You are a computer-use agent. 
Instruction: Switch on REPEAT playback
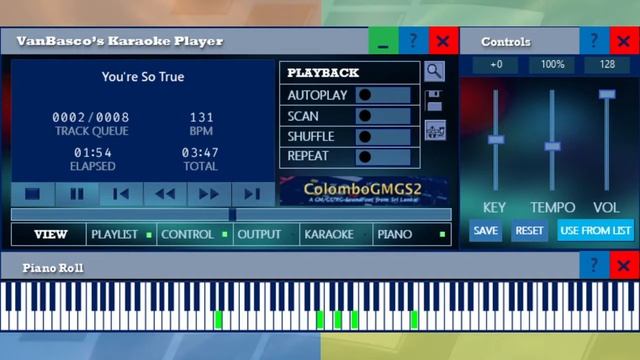(x=382, y=156)
